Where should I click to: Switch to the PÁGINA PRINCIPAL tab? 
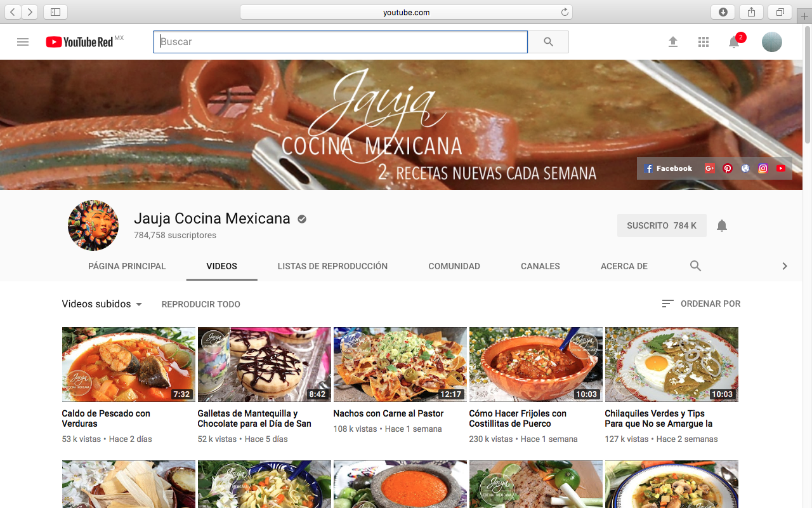click(127, 266)
